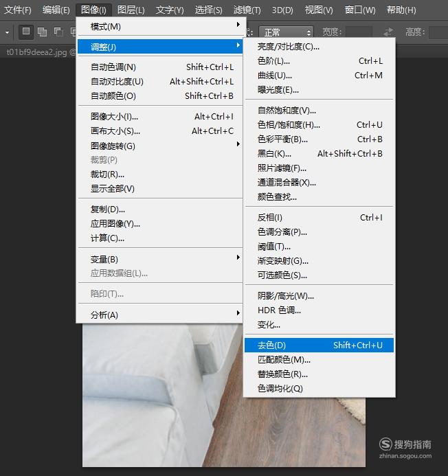Open 照片滤镜(F) adjustment
This screenshot has width=448, height=476.
[319, 168]
